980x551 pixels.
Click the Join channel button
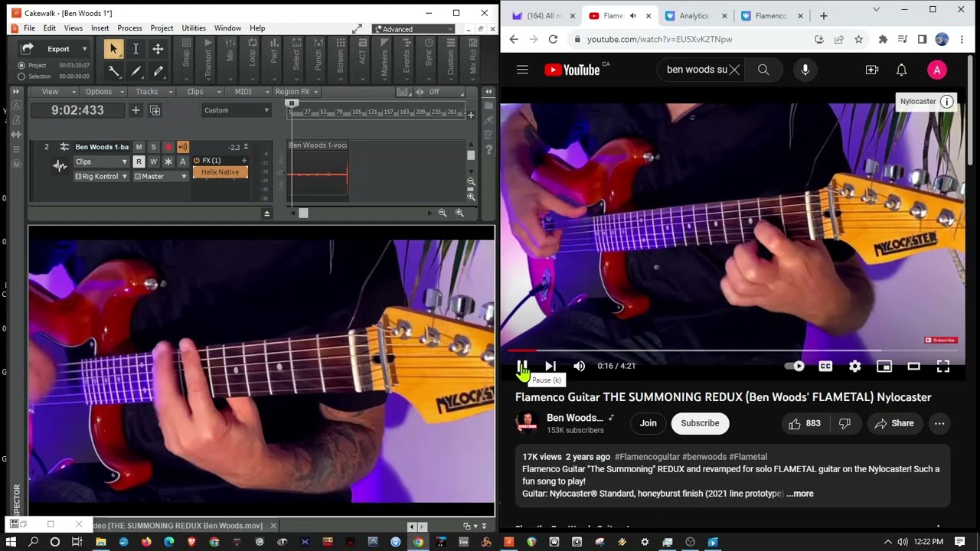pos(648,423)
